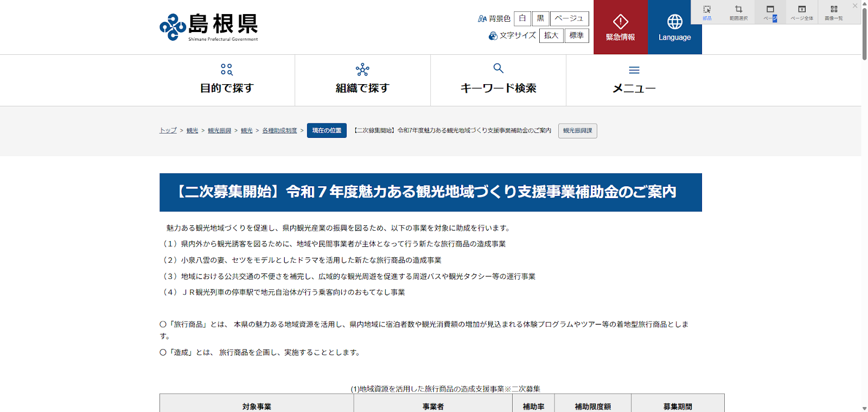Choose the 範囲選択 crop capture tool

pos(738,12)
